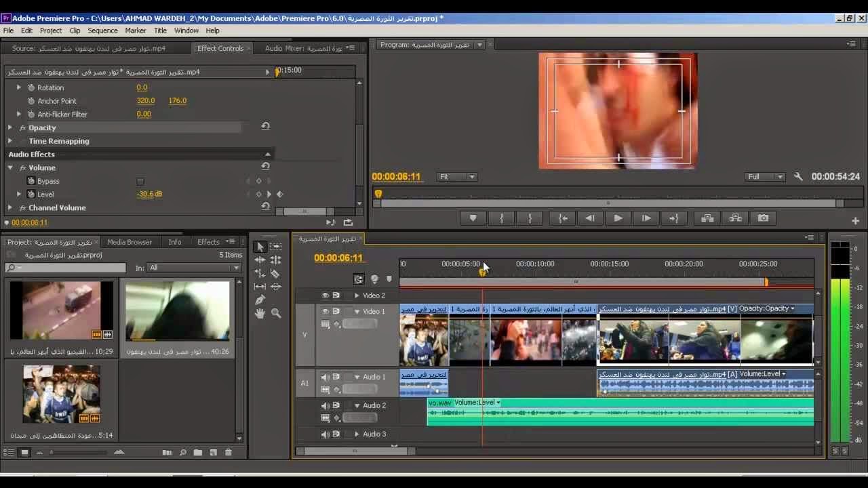Collapse the Audio 2 track

pos(357,406)
